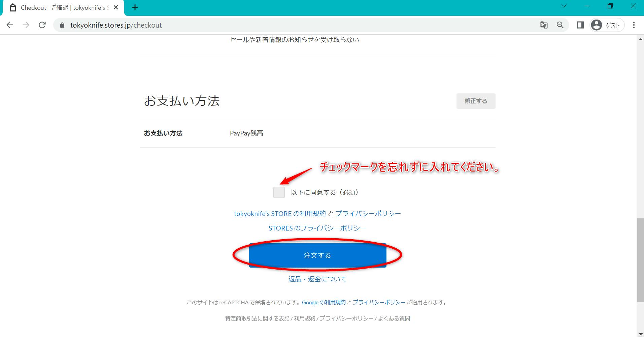
Task: View site security lock info
Action: tap(62, 25)
